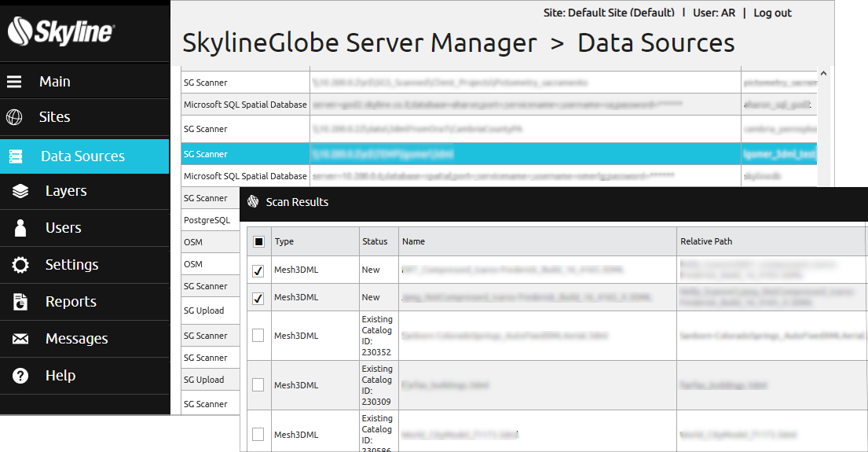This screenshot has height=452, width=868.
Task: Go to the Sites section
Action: pos(85,117)
